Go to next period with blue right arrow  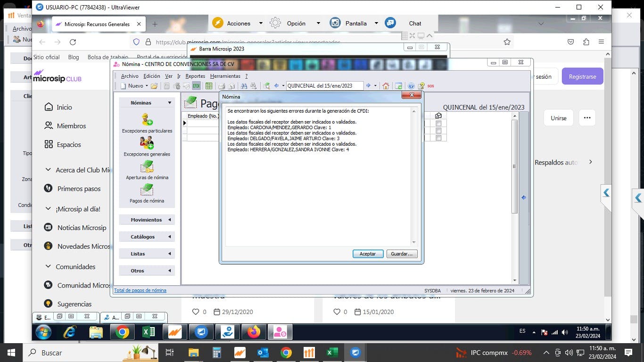pos(368,86)
